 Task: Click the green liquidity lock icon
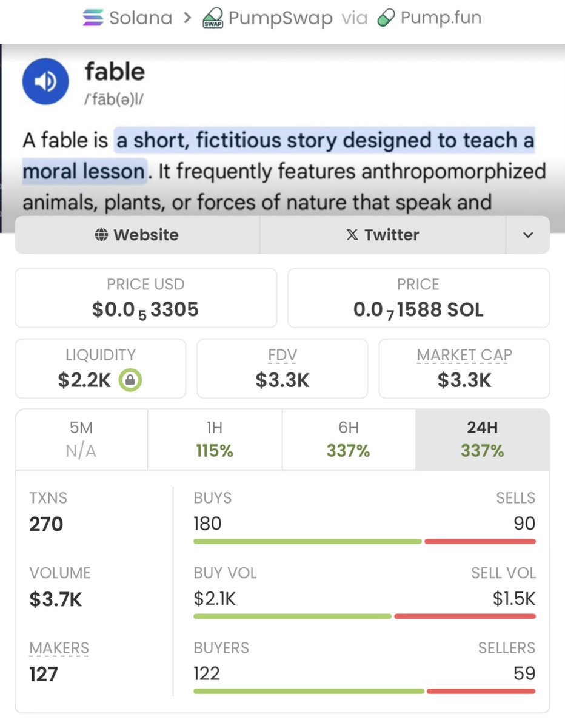click(130, 380)
